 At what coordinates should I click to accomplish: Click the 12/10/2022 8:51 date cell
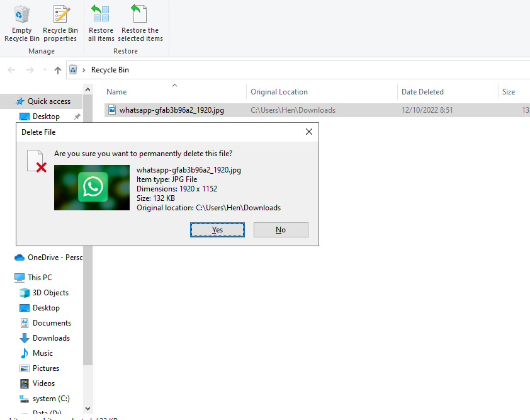[427, 110]
